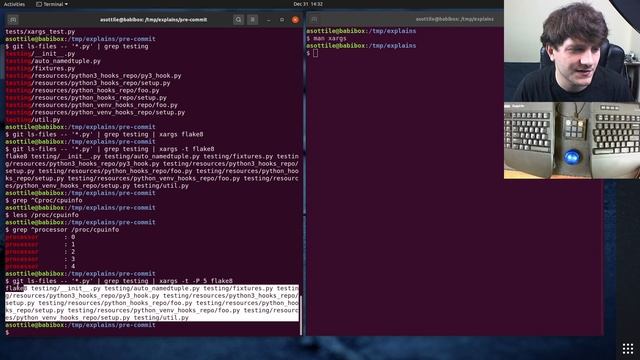Minimize the pre-commit terminal window

click(268, 20)
